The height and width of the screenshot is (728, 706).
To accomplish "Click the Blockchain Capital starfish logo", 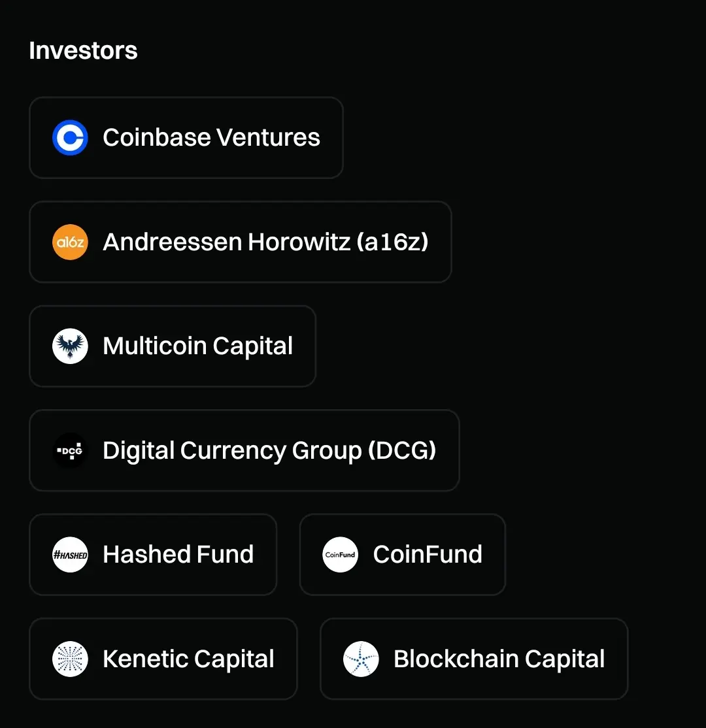I will (361, 659).
